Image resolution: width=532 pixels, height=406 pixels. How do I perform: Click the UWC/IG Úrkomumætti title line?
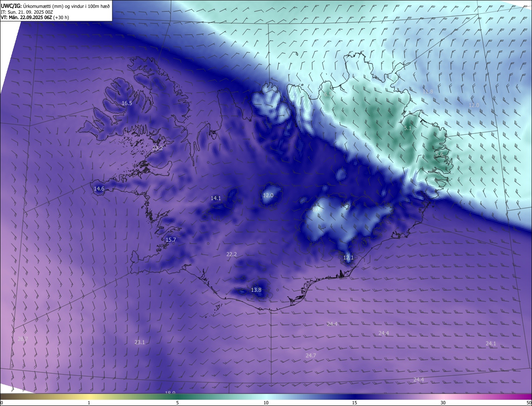click(55, 5)
